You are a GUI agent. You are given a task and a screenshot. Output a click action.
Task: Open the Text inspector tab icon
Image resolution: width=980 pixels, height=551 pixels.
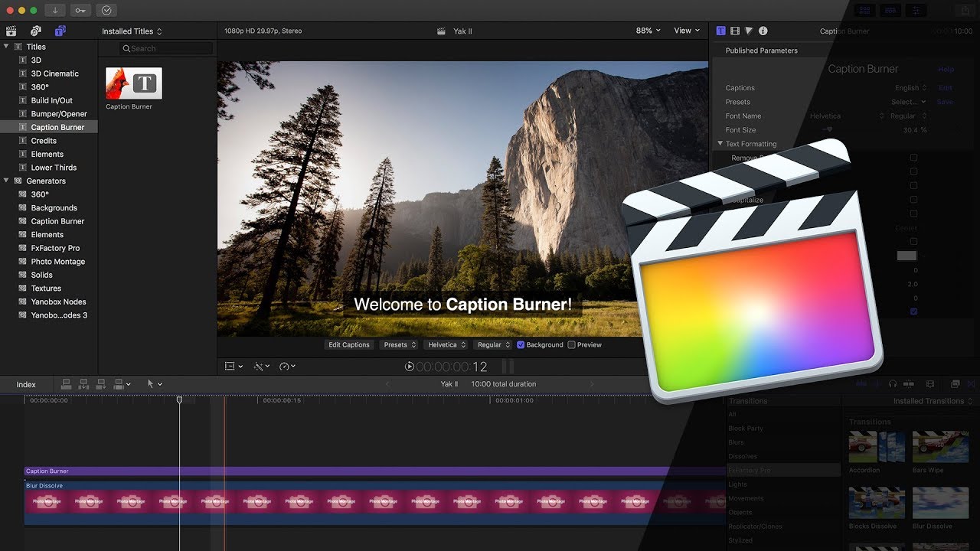(720, 31)
